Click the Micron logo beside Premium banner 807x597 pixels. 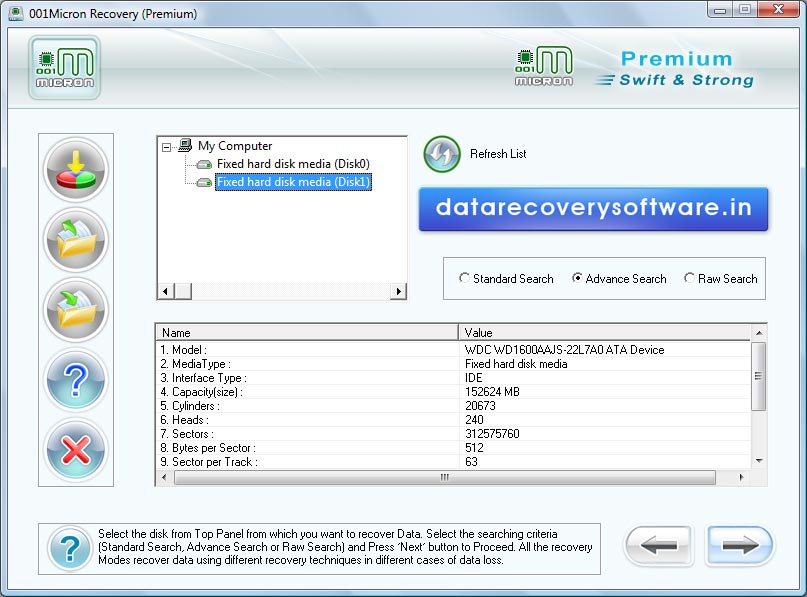543,66
